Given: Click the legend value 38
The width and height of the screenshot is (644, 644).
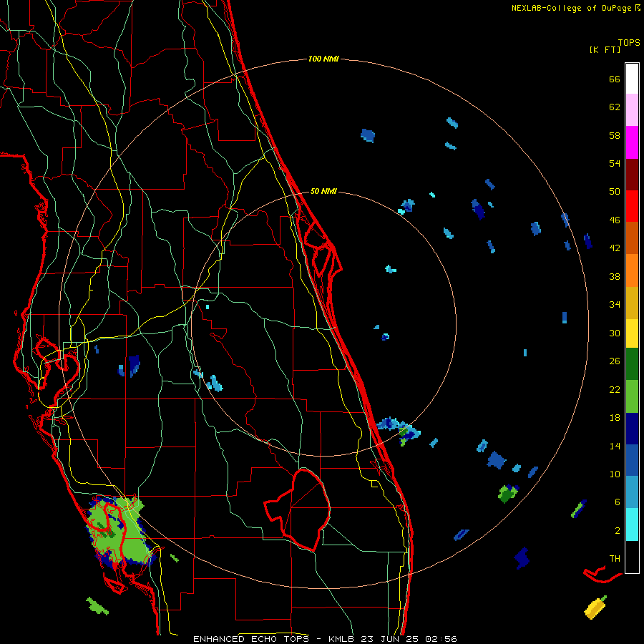Looking at the screenshot, I should (x=615, y=276).
